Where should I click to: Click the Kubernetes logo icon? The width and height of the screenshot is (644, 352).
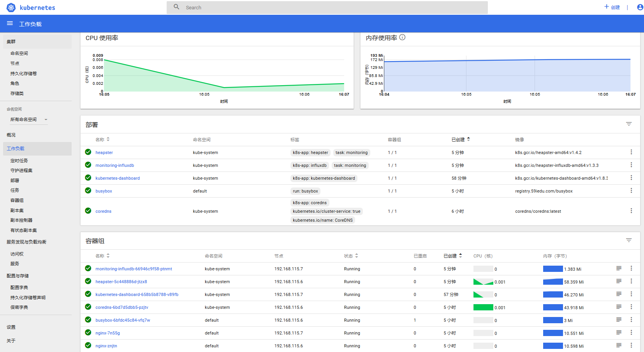(x=11, y=7)
